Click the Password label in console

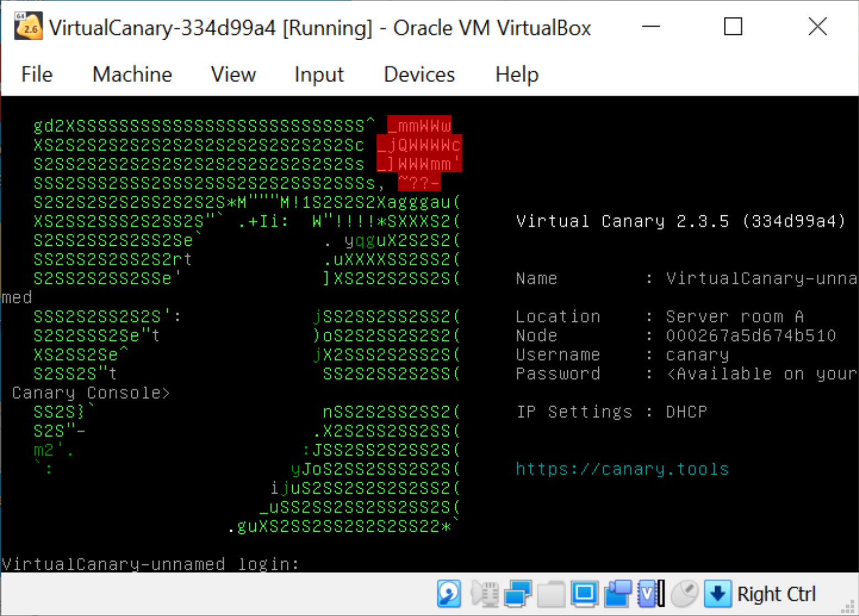pyautogui.click(x=558, y=374)
